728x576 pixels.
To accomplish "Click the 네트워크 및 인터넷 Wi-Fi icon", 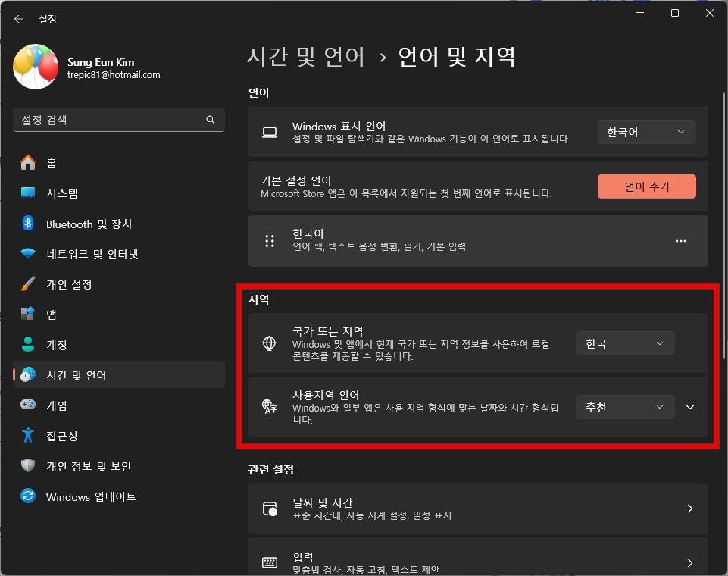I will click(x=28, y=254).
